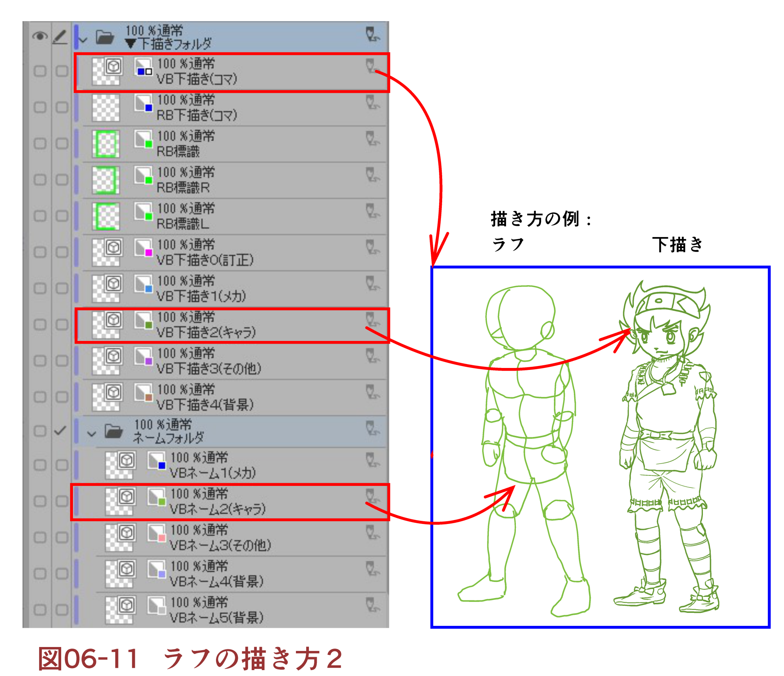
Task: Click the green color swatch on RB標識R
Action: click(x=149, y=180)
